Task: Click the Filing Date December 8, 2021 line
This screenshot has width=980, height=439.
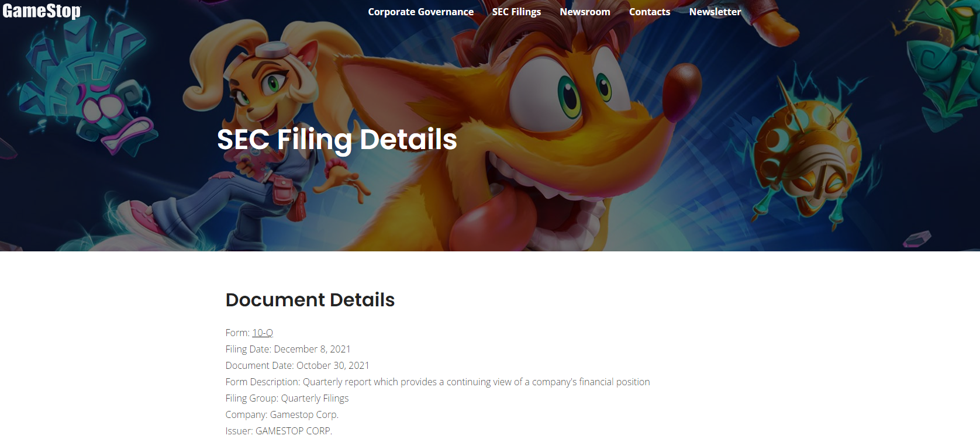Action: 288,349
